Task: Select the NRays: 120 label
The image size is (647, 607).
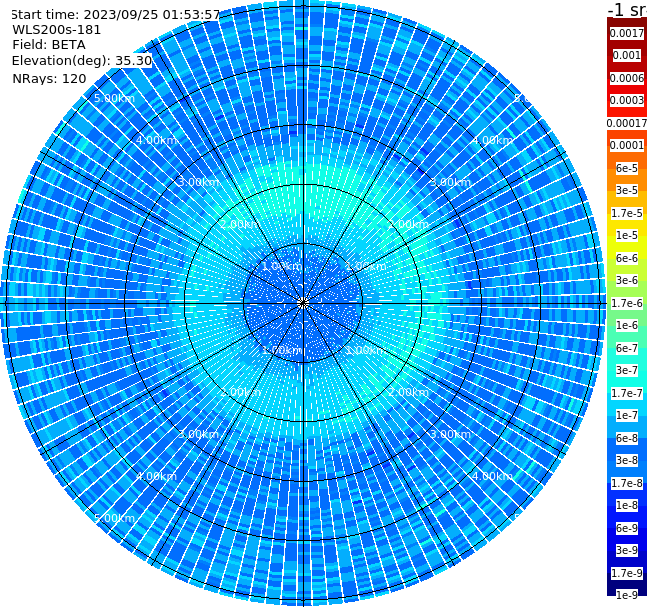Action: [x=49, y=78]
